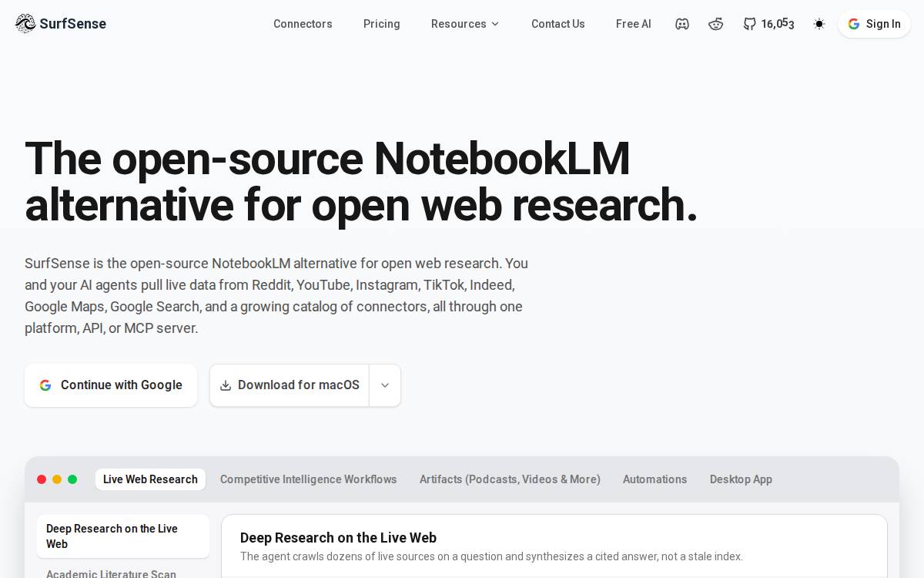Screen dimensions: 924x578
Task: Open the Desktop App tab
Action: point(741,479)
